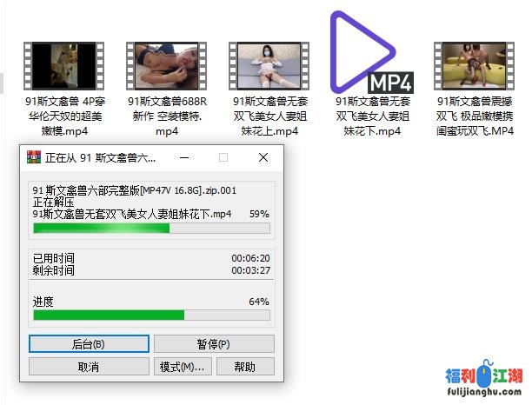Image resolution: width=532 pixels, height=405 pixels.
Task: Open the 模式(M)... mode options
Action: click(x=183, y=367)
